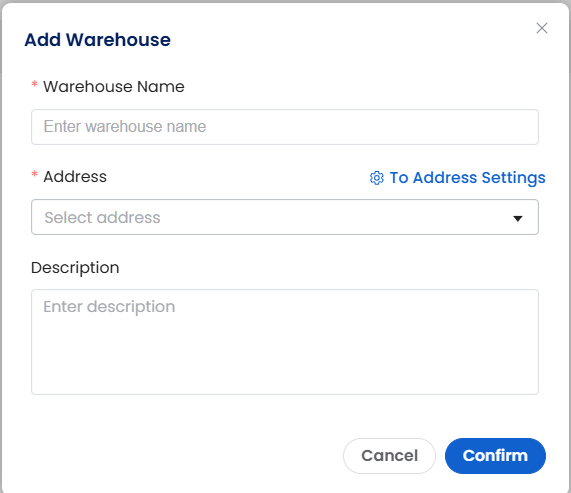Screen dimensions: 571x493
Task: Open the To Address Settings link
Action: (467, 178)
